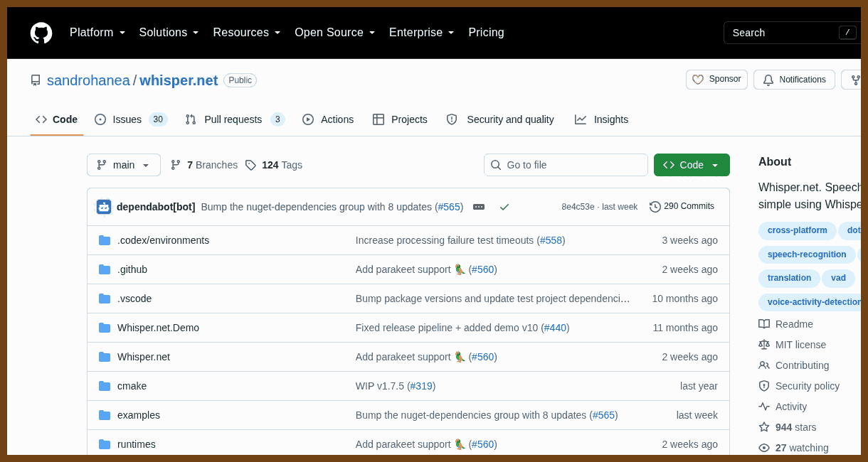The width and height of the screenshot is (868, 462).
Task: Select the star icon beside 944 stars
Action: pos(764,427)
